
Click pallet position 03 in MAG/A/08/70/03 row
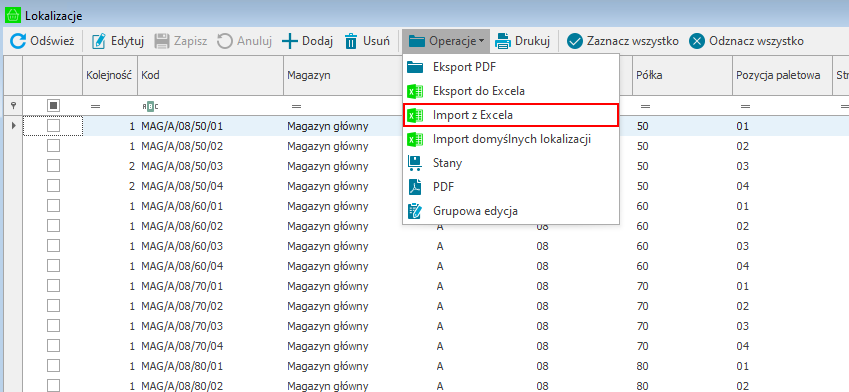[742, 326]
